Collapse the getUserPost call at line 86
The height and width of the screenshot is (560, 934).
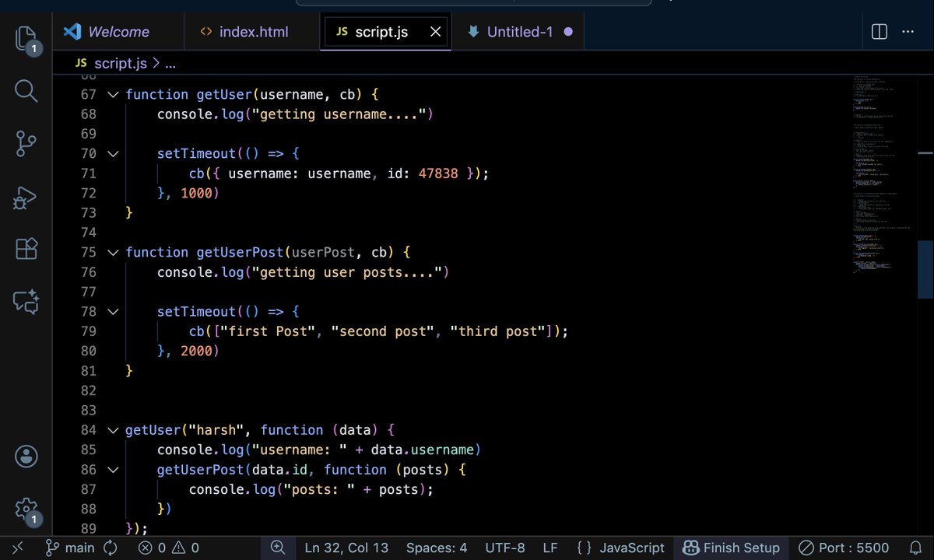coord(113,470)
